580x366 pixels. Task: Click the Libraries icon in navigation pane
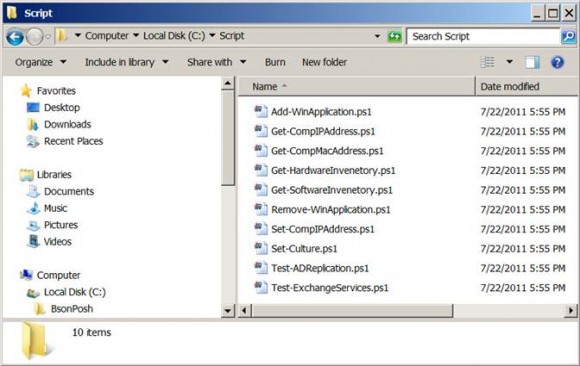pyautogui.click(x=26, y=175)
